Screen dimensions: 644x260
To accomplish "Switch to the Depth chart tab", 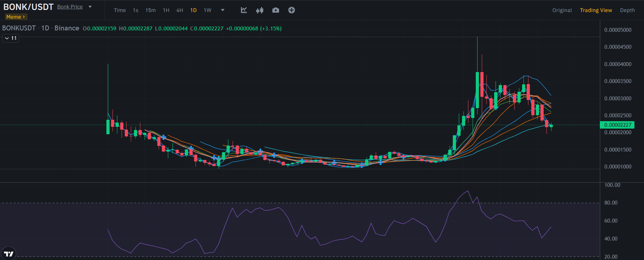I will click(627, 10).
